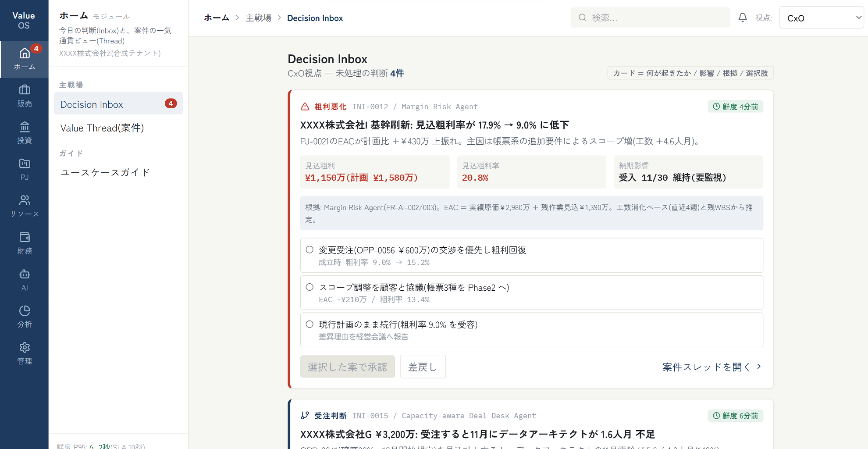
Task: Click 選択した案で承認 button
Action: pyautogui.click(x=347, y=367)
